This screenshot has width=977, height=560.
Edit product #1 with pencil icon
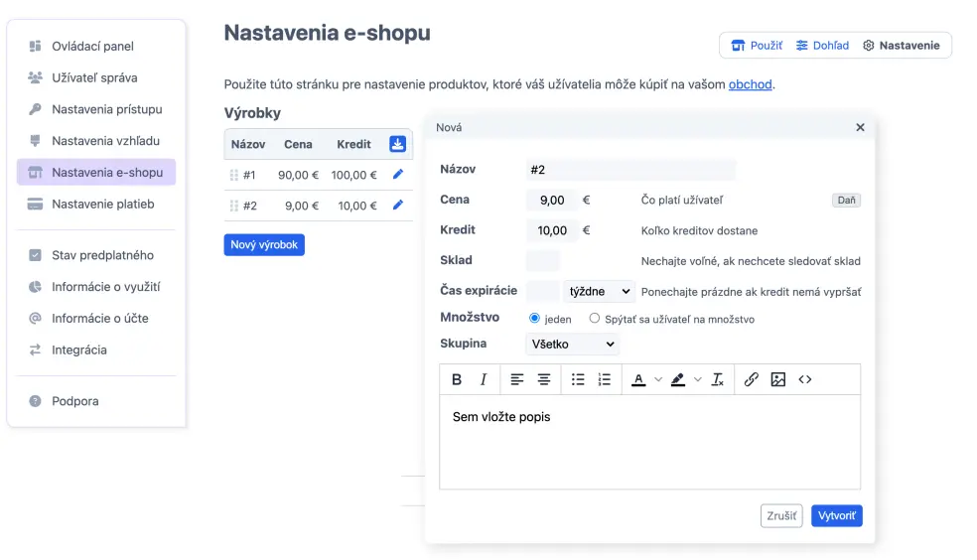pyautogui.click(x=398, y=175)
